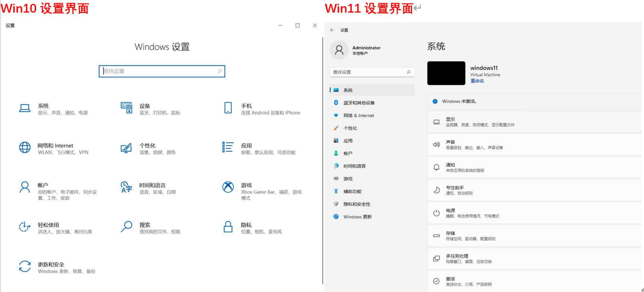
Task: Click '贴靠窗口、桌面、任务切换' in Win11
Action: click(x=469, y=261)
